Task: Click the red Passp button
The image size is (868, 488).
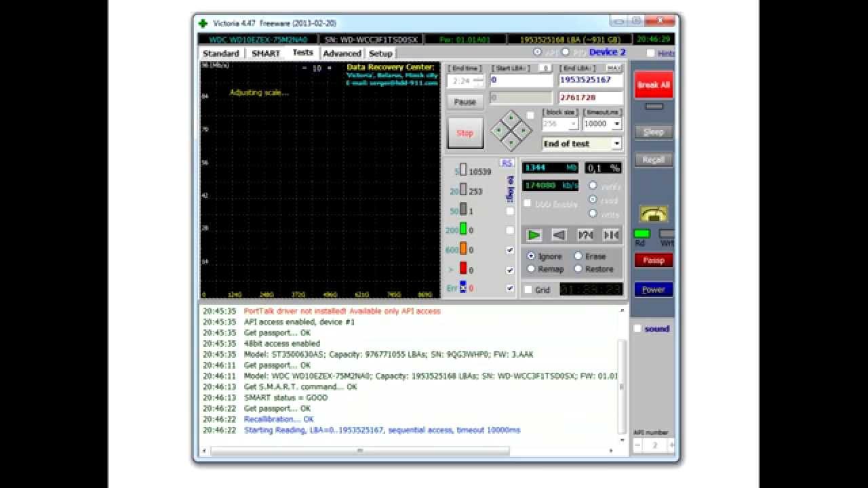Action: (654, 260)
